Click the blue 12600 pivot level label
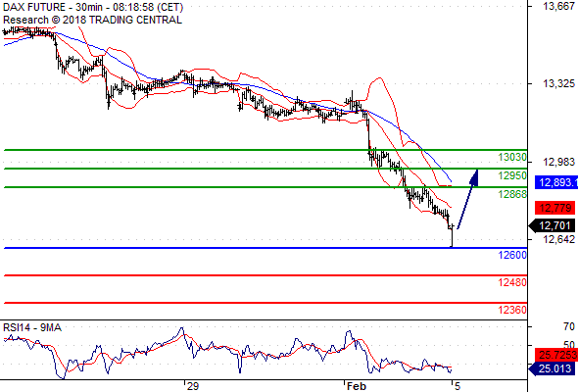 [512, 255]
